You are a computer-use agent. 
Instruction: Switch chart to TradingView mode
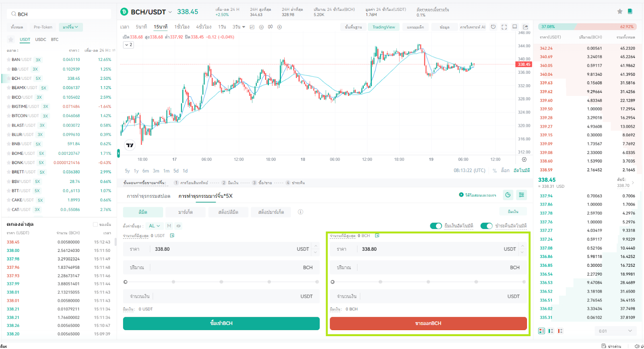[x=384, y=27]
